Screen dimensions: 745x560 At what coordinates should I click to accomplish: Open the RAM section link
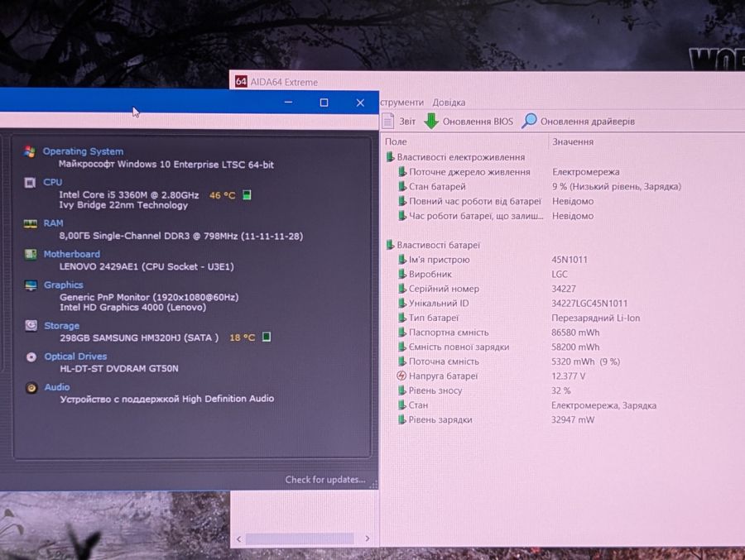coord(53,223)
